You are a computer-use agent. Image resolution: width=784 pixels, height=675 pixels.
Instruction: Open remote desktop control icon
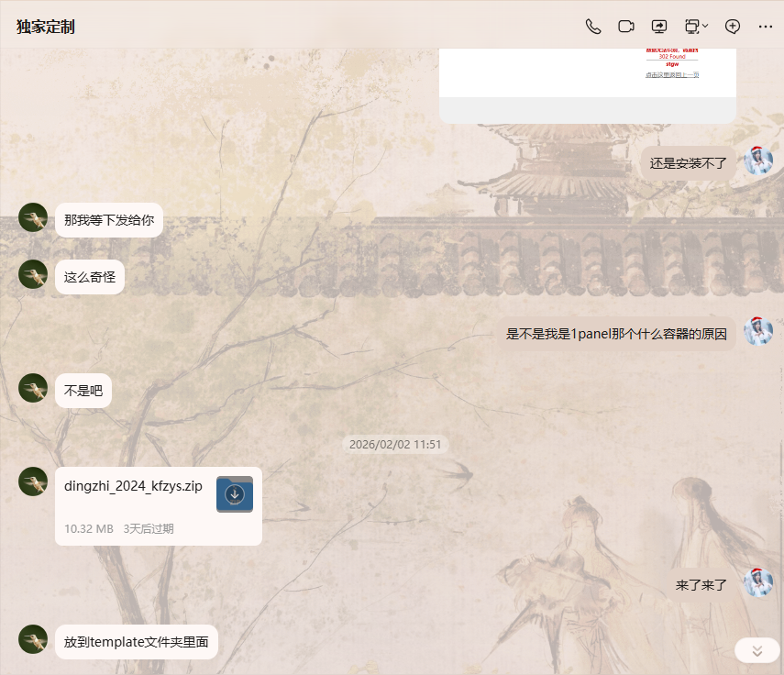691,26
